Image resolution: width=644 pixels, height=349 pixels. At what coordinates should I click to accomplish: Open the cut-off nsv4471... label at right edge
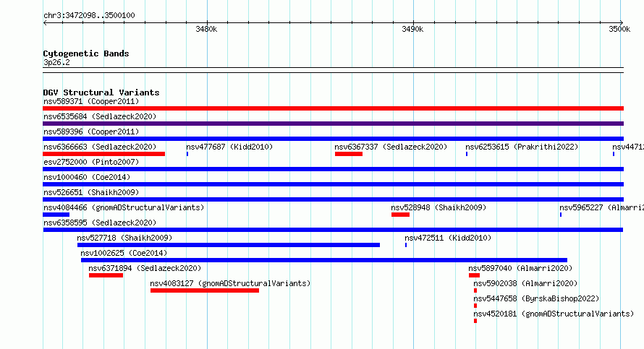coord(628,147)
